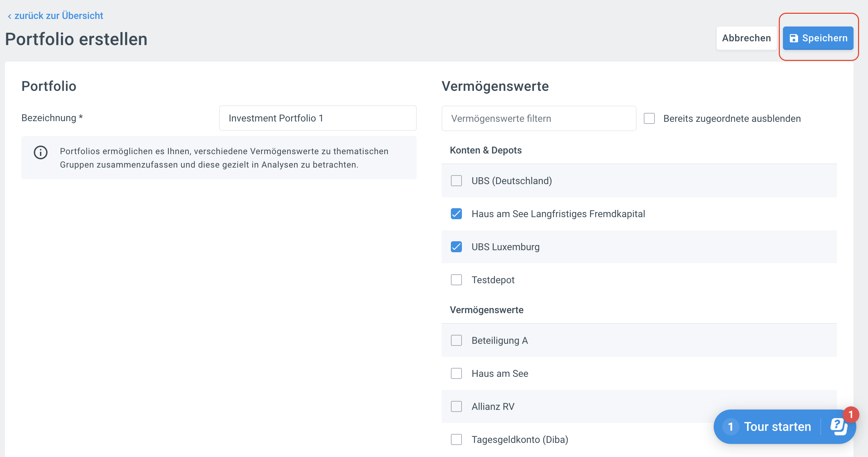Screen dimensions: 868x457
Task: Check 'Beteiligung A' under Vermögenswerte
Action: pyautogui.click(x=456, y=340)
